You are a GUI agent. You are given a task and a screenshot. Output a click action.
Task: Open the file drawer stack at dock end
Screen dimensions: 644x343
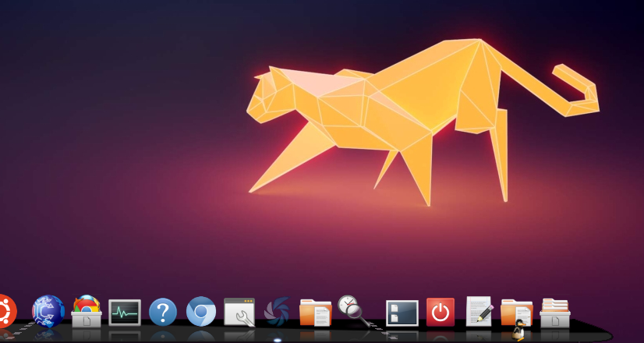point(555,312)
